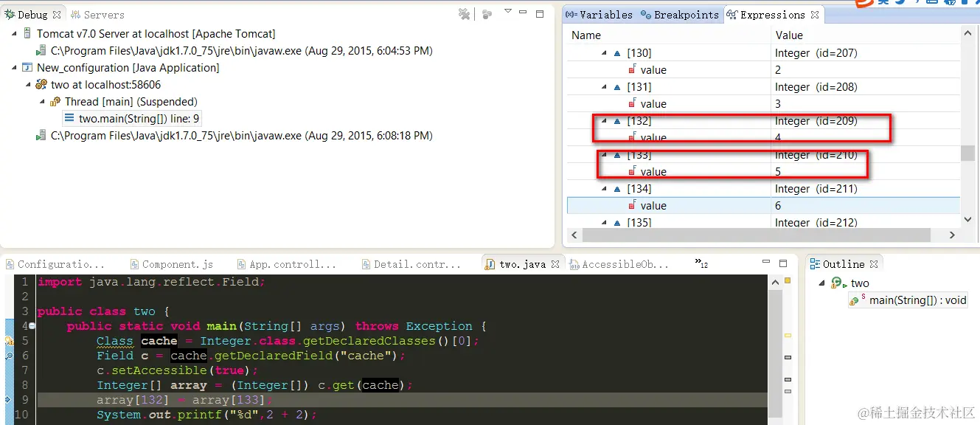The image size is (980, 425).
Task: Open the Breakpoints tab
Action: coord(680,15)
